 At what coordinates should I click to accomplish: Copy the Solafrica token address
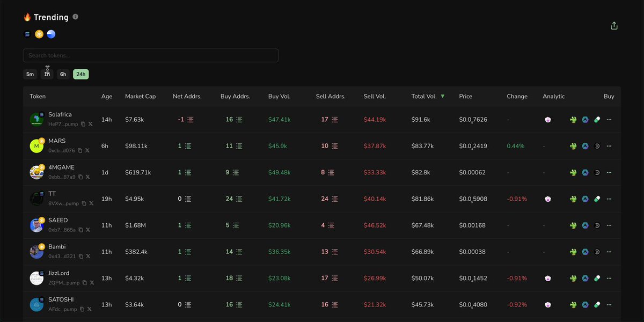[x=83, y=124]
